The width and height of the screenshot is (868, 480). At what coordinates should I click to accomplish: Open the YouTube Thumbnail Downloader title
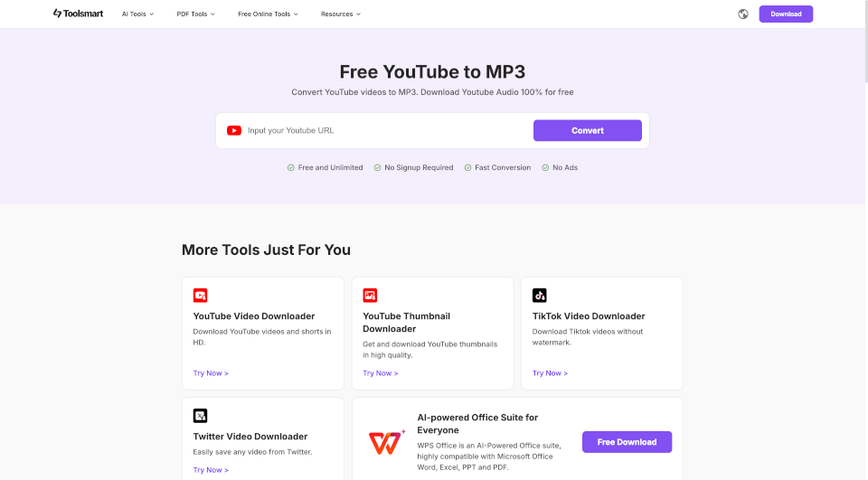coord(406,322)
